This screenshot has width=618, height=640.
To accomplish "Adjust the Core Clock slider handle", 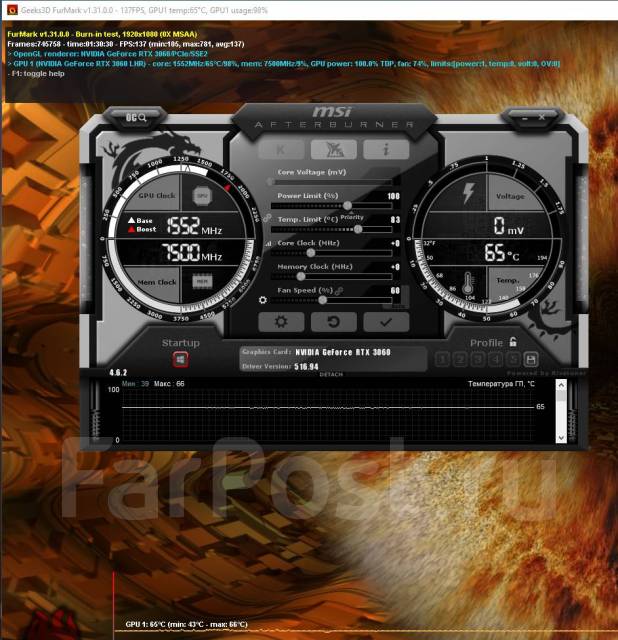I will pyautogui.click(x=311, y=253).
